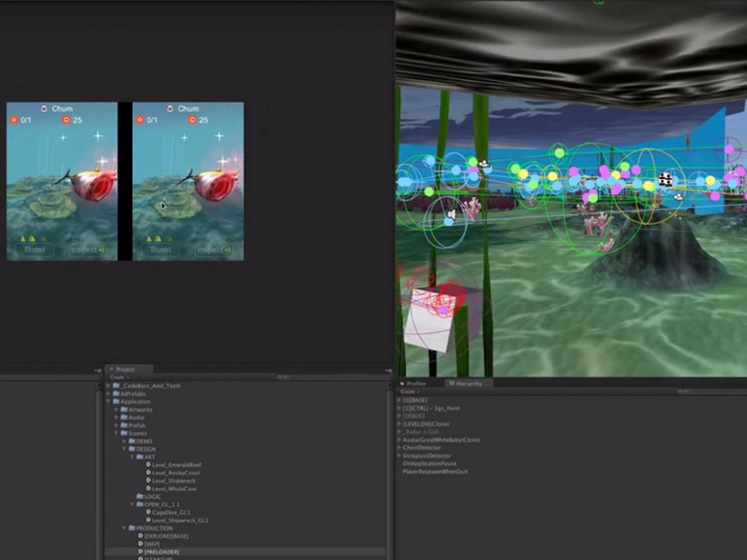Collapse the PRODUCTION folder
747x560 pixels.
pyautogui.click(x=124, y=528)
